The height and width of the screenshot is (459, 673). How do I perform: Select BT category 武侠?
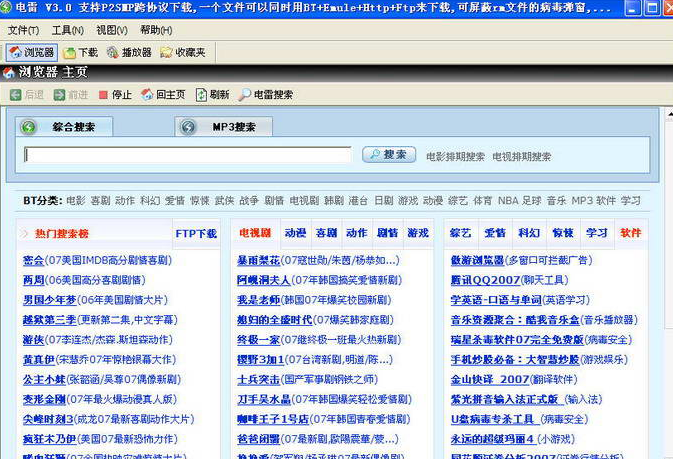[224, 201]
